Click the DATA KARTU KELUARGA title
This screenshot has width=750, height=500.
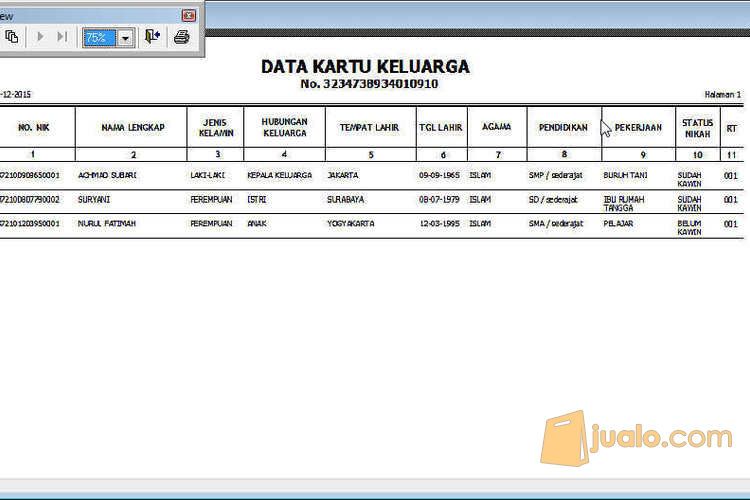[x=365, y=67]
